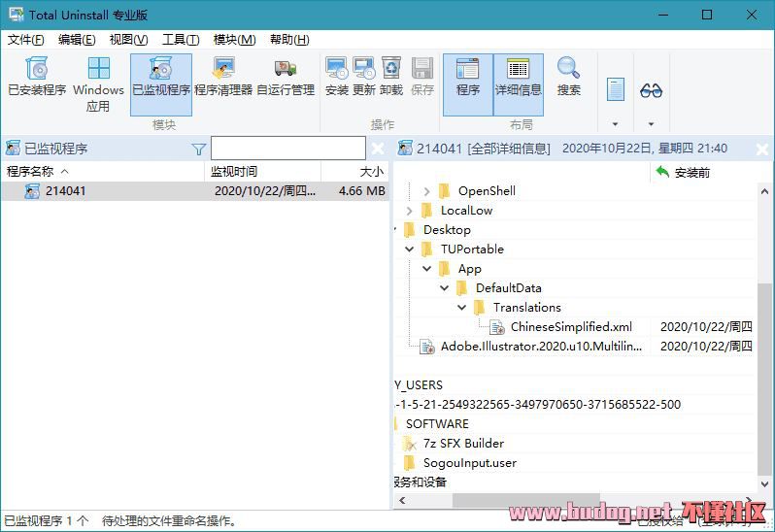The height and width of the screenshot is (532, 775).
Task: Select the 7z SFX Builder key
Action: coord(463,443)
